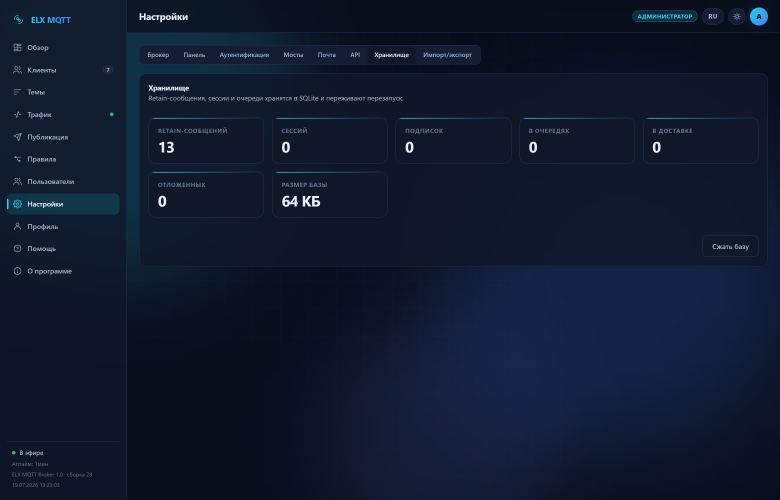Click Настройки gear icon in sidebar

[17, 204]
